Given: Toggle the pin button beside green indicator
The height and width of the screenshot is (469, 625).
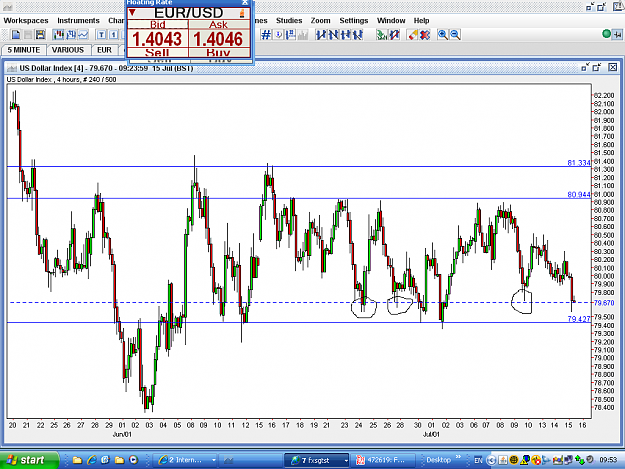Looking at the screenshot, I should 617,35.
